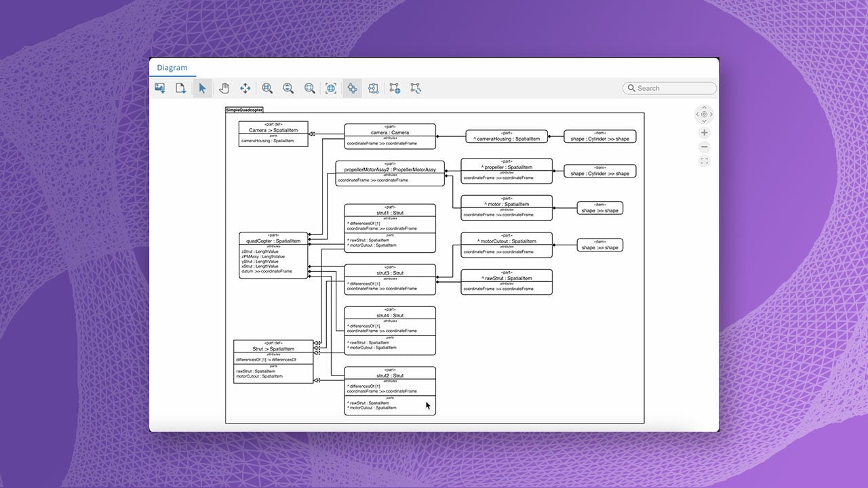Click the fit-to-screen button below zoom controls
The image size is (868, 488).
tap(704, 161)
